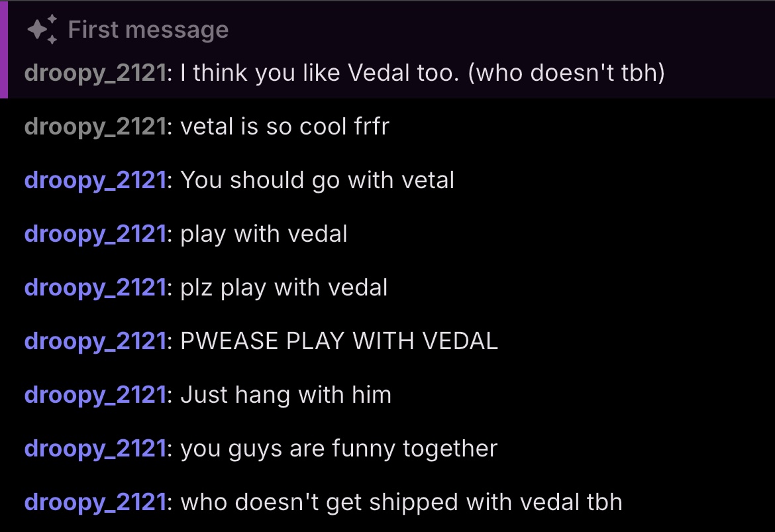Click message text 'You should go with vetal'
The image size is (775, 532).
click(317, 180)
